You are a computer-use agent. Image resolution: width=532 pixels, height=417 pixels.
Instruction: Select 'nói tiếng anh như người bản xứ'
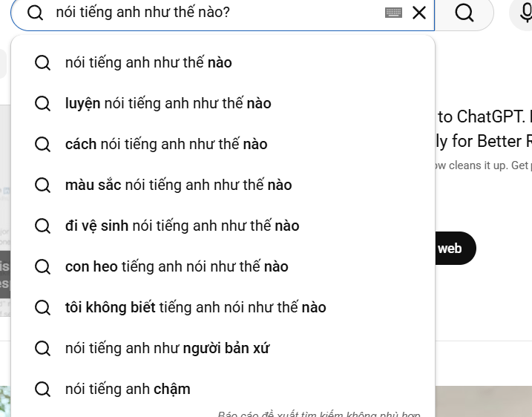[x=167, y=349]
